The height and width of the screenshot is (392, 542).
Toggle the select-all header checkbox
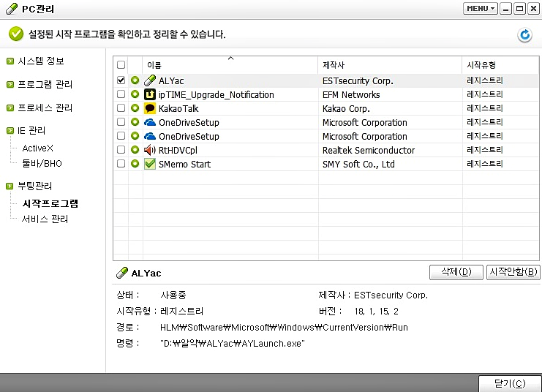[121, 64]
